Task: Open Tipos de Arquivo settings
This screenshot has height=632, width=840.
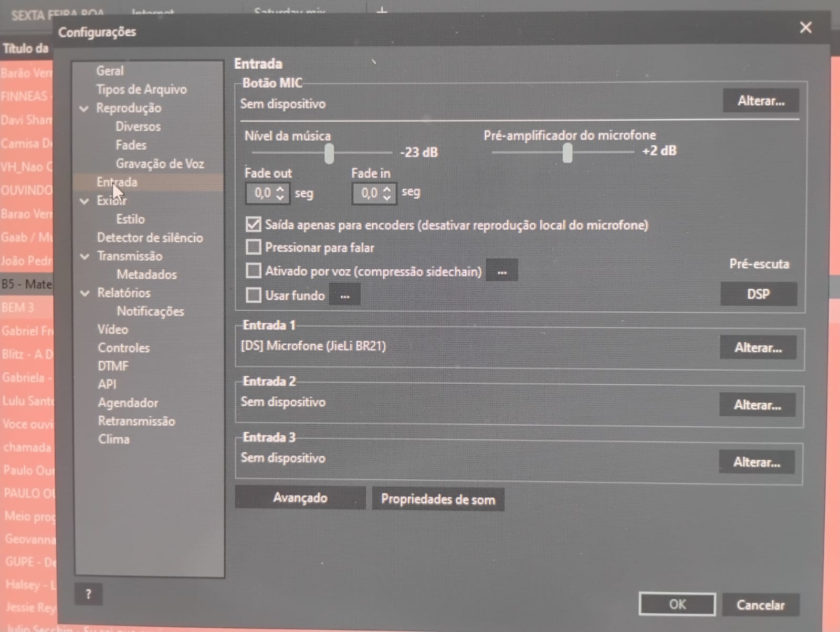Action: click(x=141, y=89)
